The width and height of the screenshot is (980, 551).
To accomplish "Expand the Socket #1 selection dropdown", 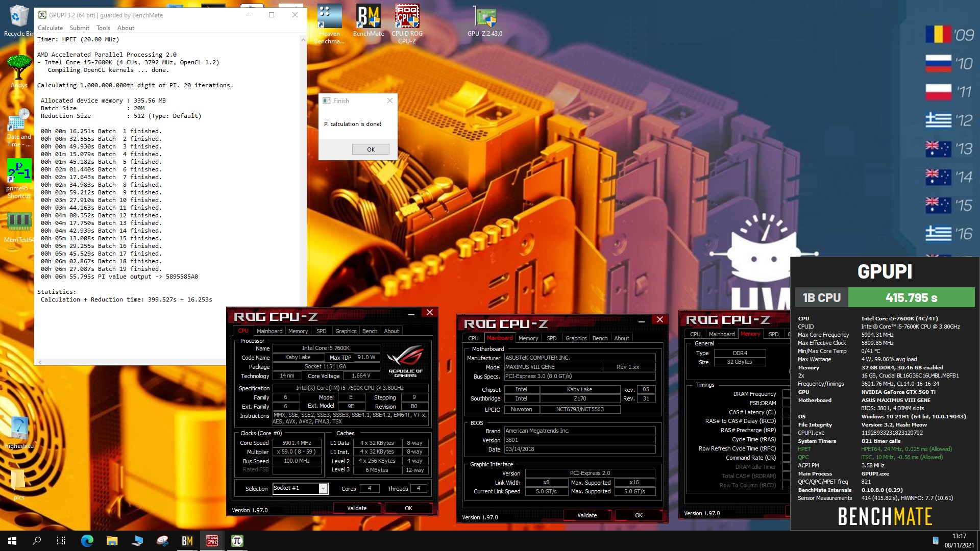I will click(x=323, y=489).
